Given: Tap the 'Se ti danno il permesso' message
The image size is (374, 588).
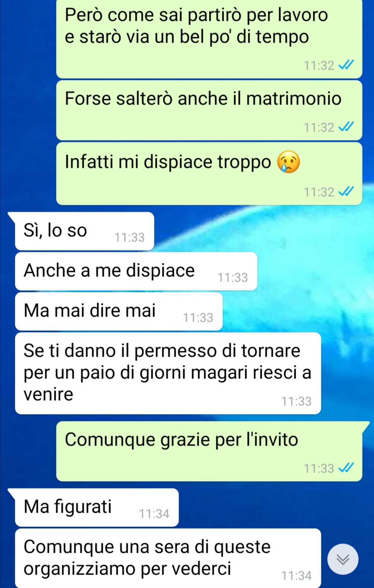Looking at the screenshot, I should 168,373.
